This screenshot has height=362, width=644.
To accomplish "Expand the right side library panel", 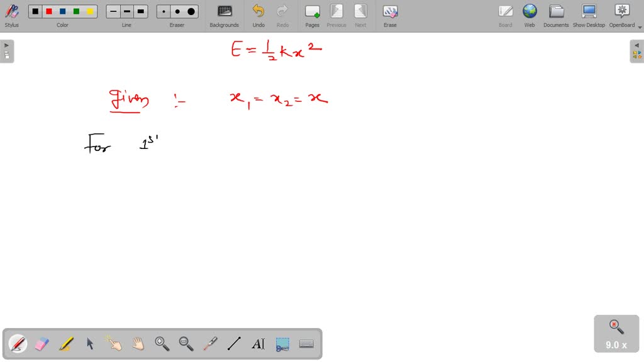I will tap(636, 51).
